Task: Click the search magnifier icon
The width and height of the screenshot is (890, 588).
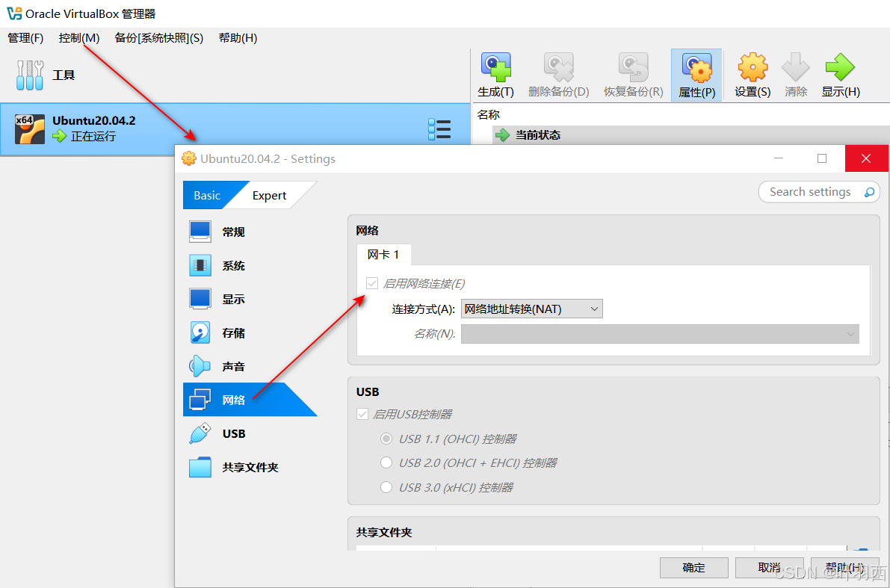Action: [x=869, y=193]
